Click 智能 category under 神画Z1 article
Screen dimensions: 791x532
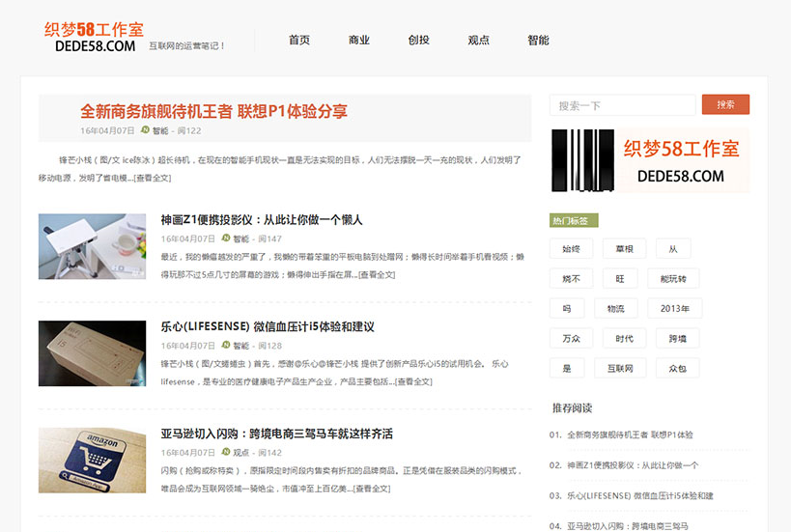pos(241,238)
